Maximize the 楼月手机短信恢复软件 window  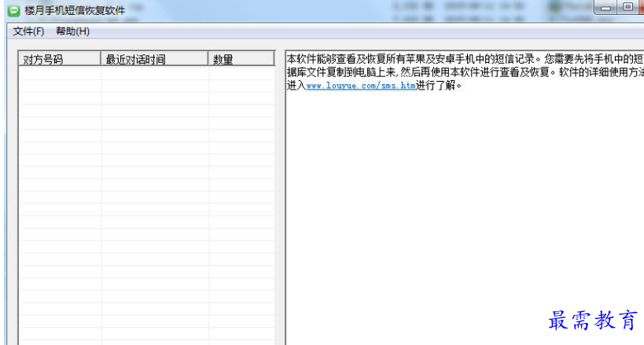pyautogui.click(x=627, y=7)
